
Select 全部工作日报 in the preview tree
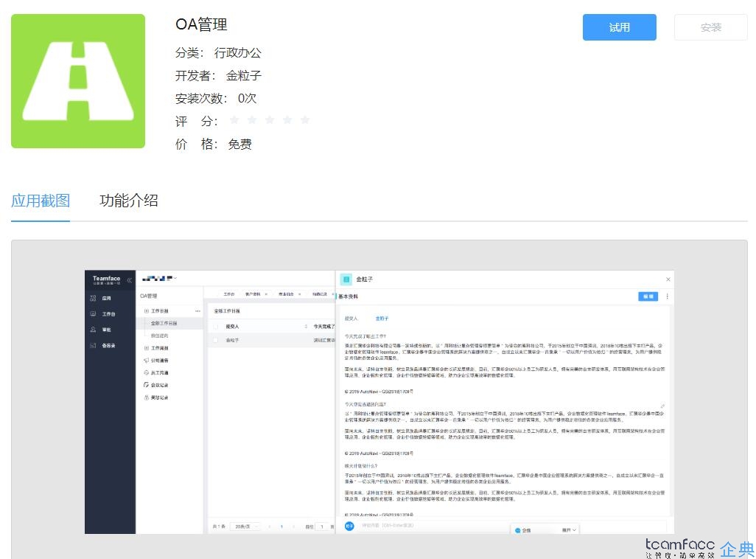coord(164,323)
